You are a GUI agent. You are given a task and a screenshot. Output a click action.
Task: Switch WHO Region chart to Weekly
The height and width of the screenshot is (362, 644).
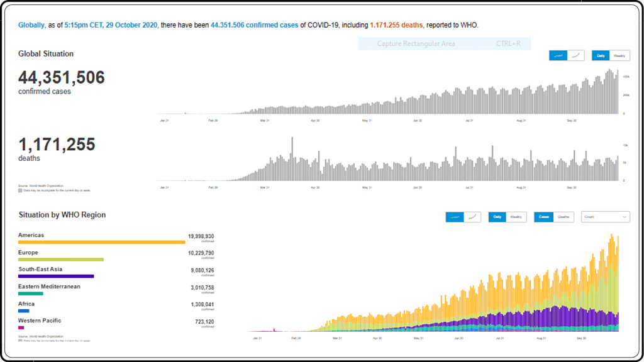point(516,217)
